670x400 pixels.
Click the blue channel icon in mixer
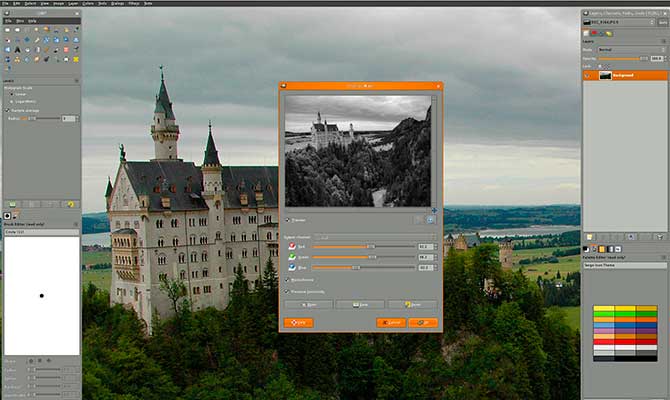pos(292,267)
